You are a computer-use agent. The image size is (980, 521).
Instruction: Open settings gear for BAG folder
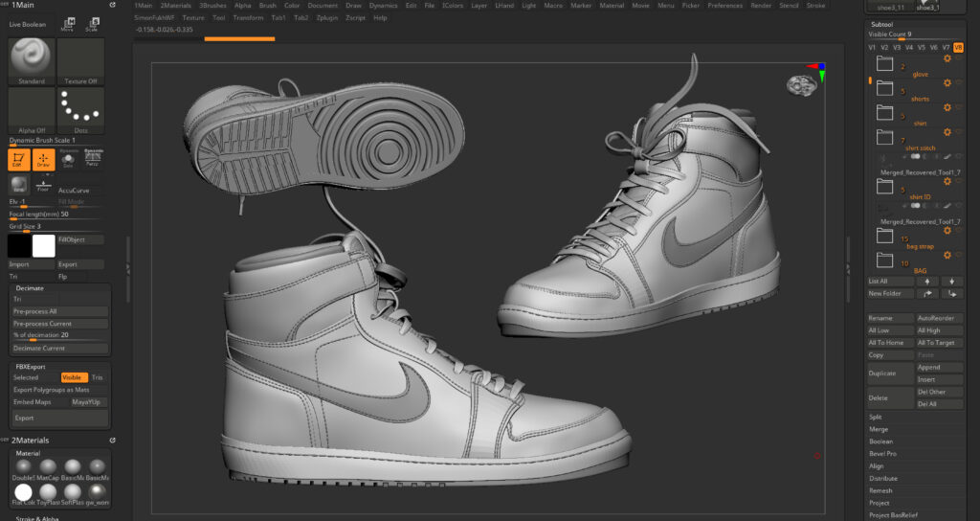947,255
